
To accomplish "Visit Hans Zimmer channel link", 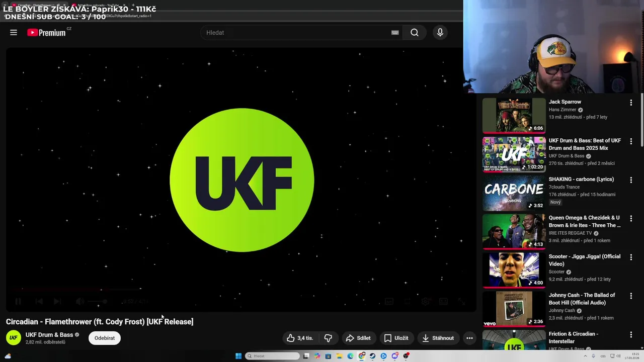I will click(562, 110).
